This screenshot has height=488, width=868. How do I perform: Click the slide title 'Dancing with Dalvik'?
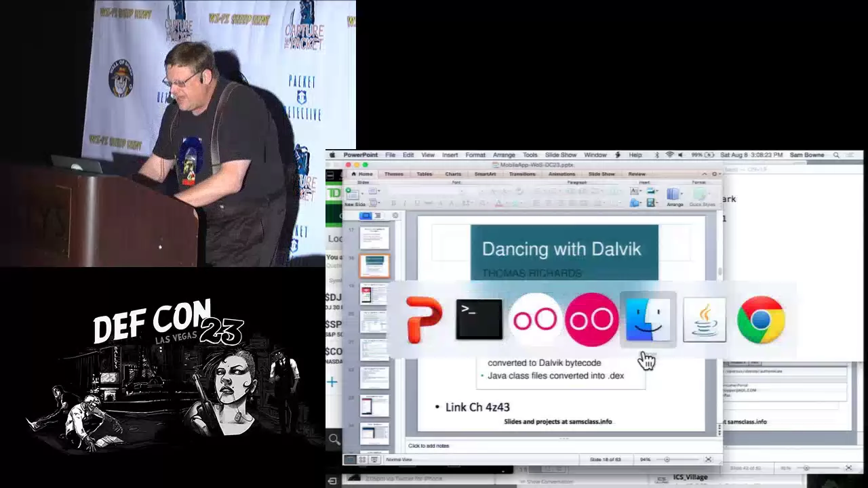561,249
